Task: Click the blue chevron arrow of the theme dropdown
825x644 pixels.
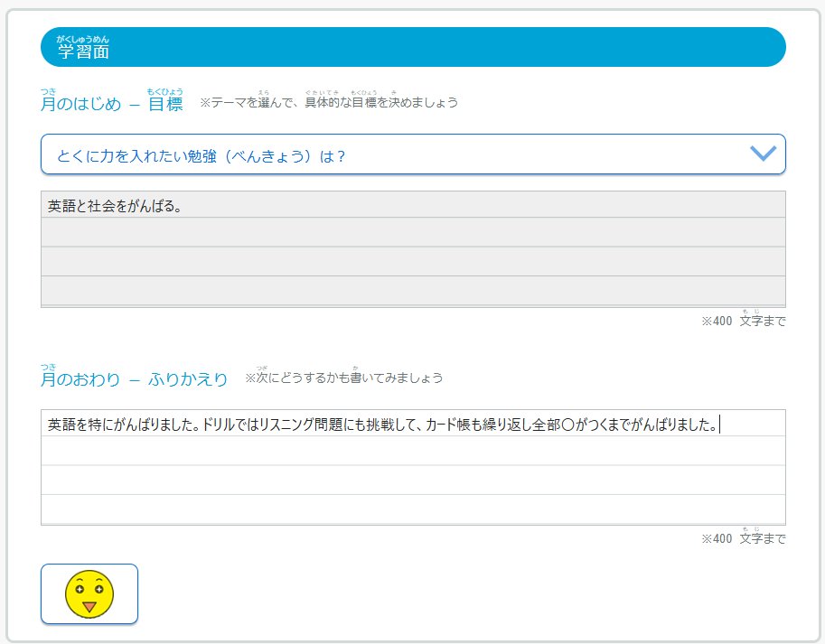Action: (763, 154)
